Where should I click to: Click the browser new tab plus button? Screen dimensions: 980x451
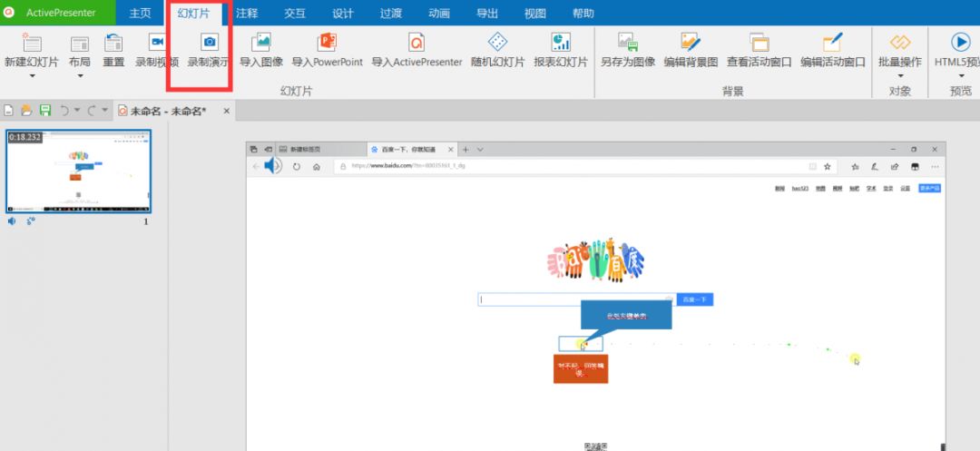[x=465, y=150]
